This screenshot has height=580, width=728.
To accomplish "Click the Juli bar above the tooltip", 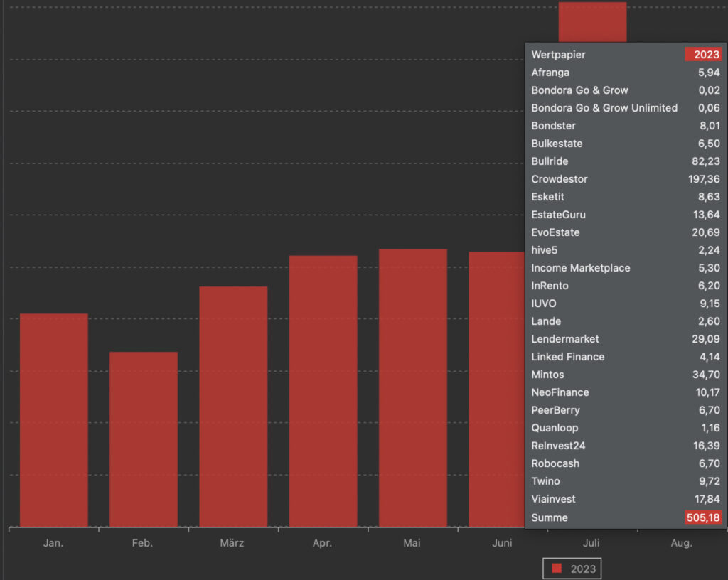I will (x=592, y=22).
